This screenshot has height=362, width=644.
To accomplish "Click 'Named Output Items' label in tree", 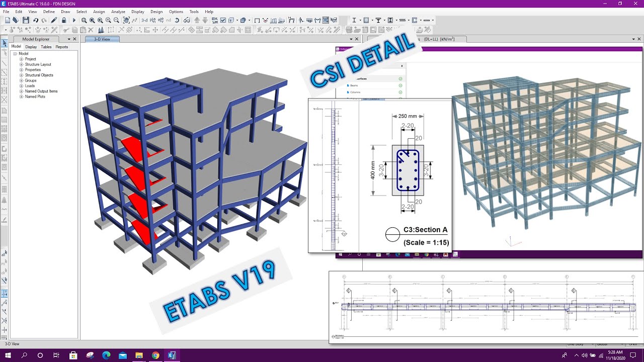I will click(x=41, y=91).
